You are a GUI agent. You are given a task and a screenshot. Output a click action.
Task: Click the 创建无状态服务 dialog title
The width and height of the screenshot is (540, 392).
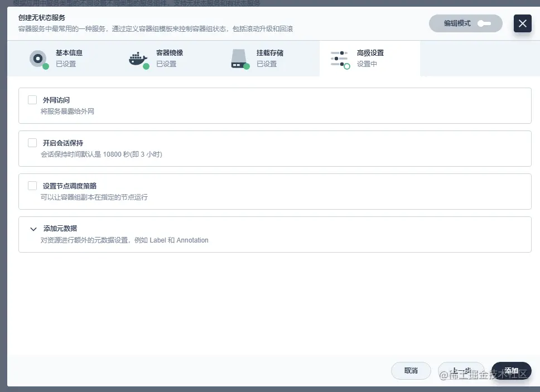point(42,17)
